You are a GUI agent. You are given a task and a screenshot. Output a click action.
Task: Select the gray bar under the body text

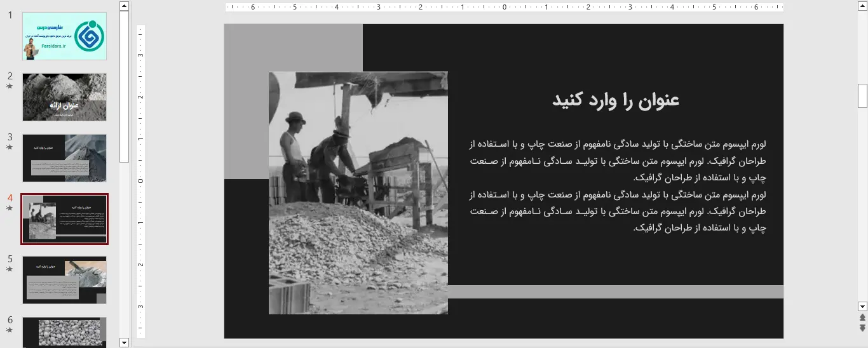pyautogui.click(x=616, y=291)
